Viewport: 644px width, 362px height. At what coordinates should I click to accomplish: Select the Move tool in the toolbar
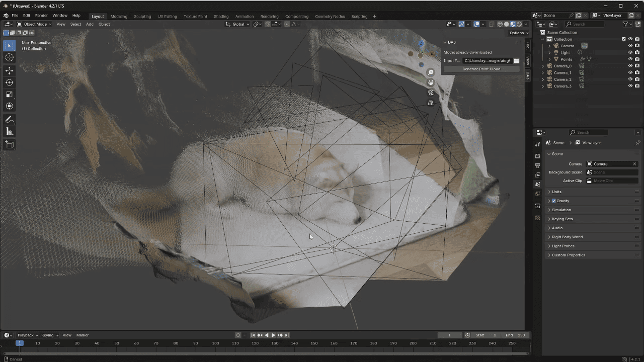[x=9, y=70]
